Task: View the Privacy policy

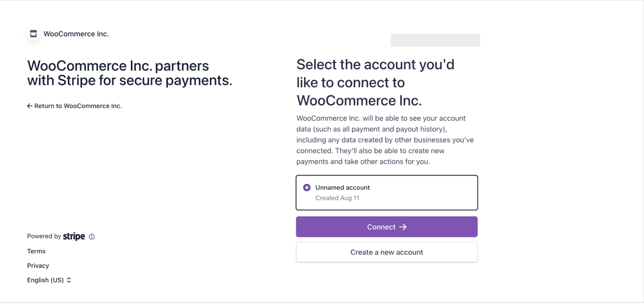Action: click(x=38, y=265)
